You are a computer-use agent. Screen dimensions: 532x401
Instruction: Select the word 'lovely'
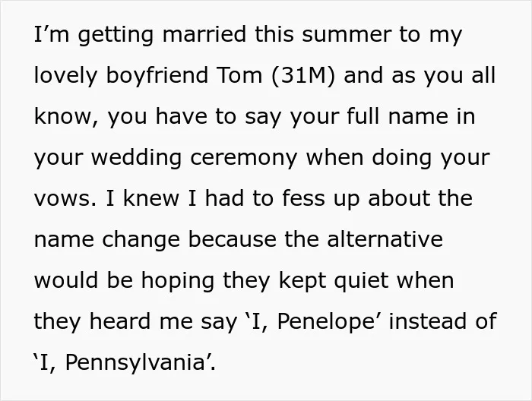coord(65,76)
